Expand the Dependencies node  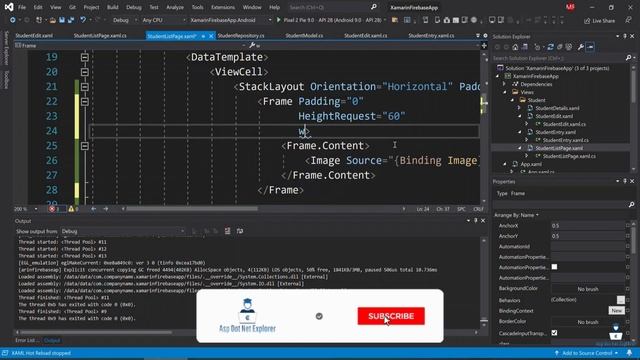pos(504,84)
